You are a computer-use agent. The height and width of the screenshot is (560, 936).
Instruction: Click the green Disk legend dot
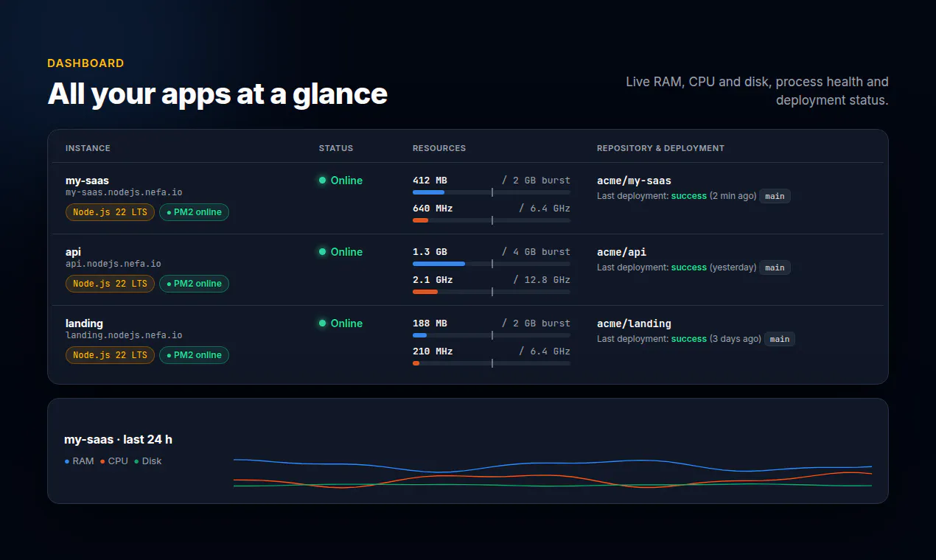pos(136,461)
